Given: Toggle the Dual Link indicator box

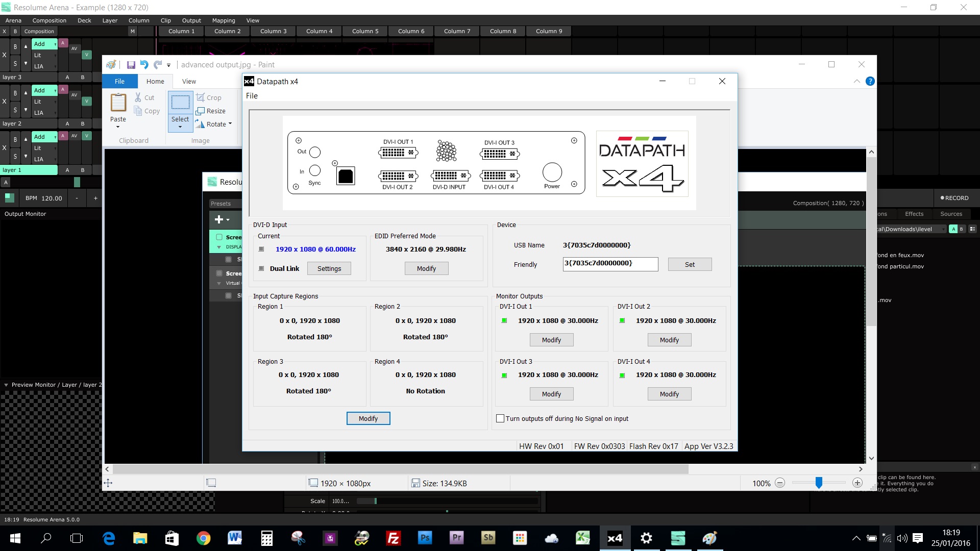Looking at the screenshot, I should pyautogui.click(x=261, y=268).
